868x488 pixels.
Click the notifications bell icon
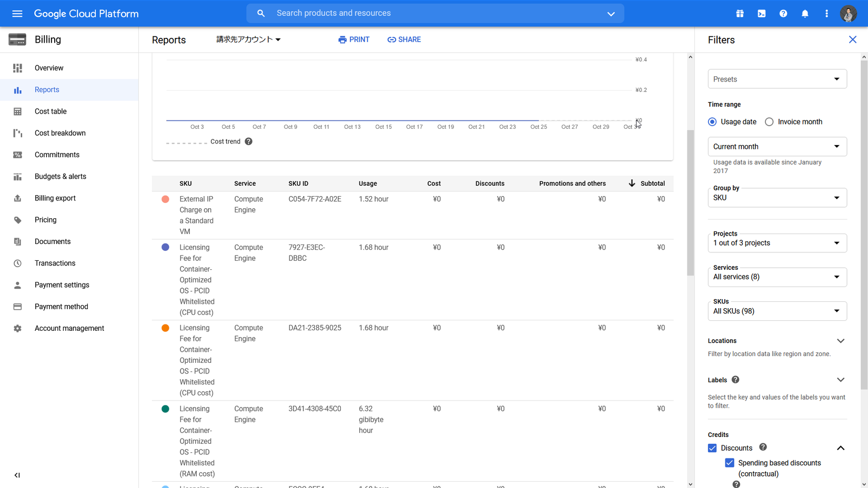pos(805,14)
